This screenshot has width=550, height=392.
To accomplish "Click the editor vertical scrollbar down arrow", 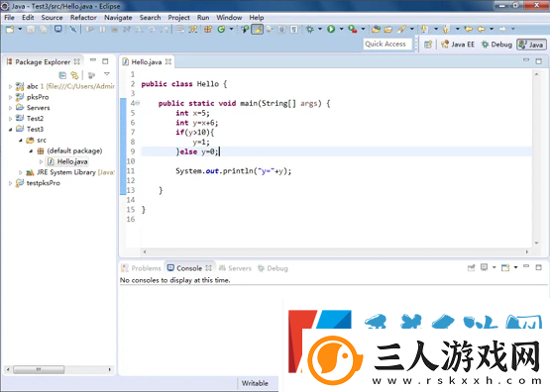I will coord(536,243).
